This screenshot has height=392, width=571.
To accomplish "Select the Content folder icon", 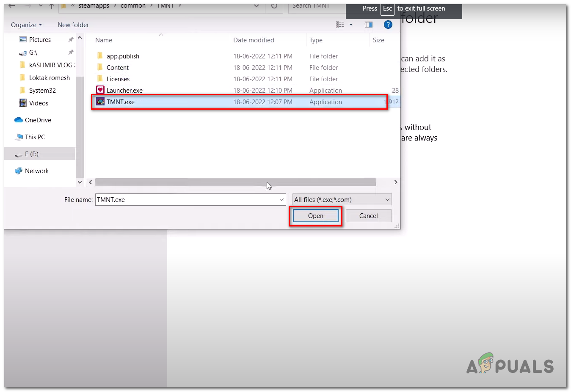I will (x=100, y=67).
